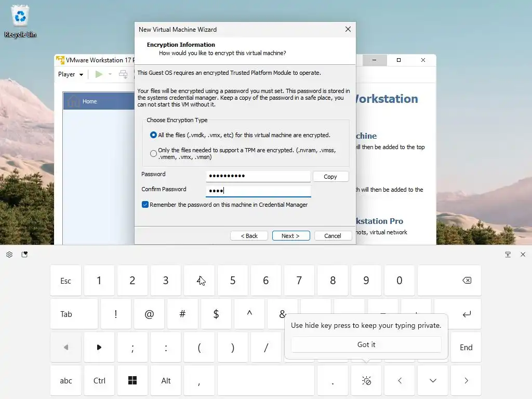Screen dimensions: 532x399
Task: Select 'Only the files needed to support a TPM' option
Action: point(153,153)
